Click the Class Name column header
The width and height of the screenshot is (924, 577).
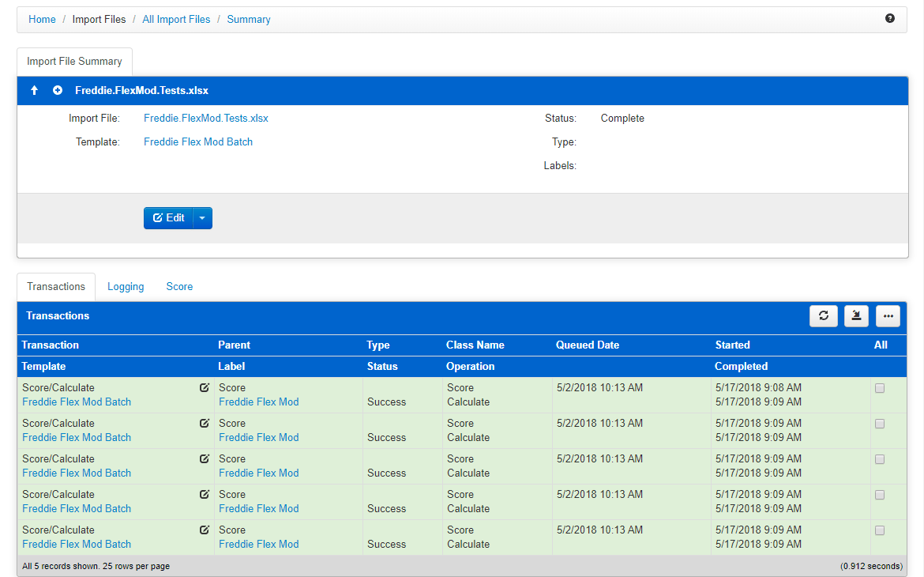(x=475, y=345)
